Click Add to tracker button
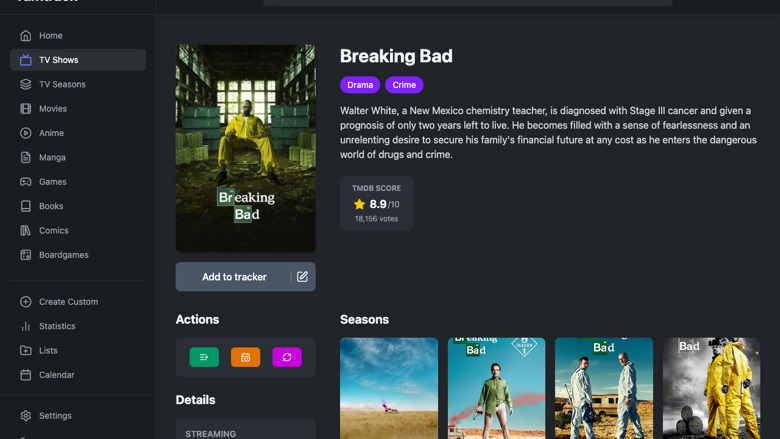 pyautogui.click(x=234, y=277)
